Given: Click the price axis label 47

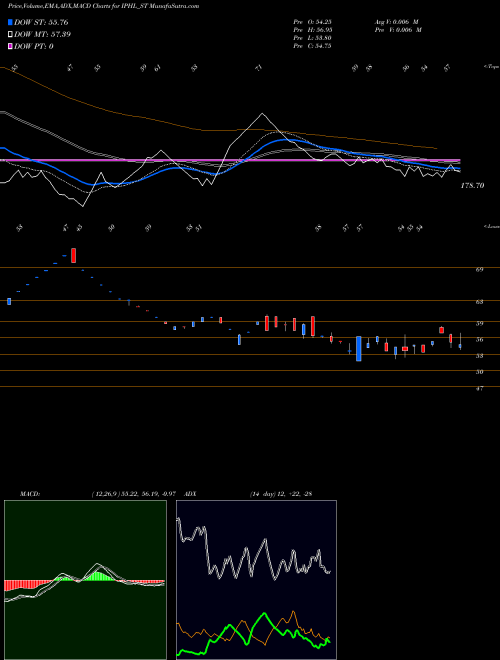Looking at the screenshot, I should click(479, 388).
